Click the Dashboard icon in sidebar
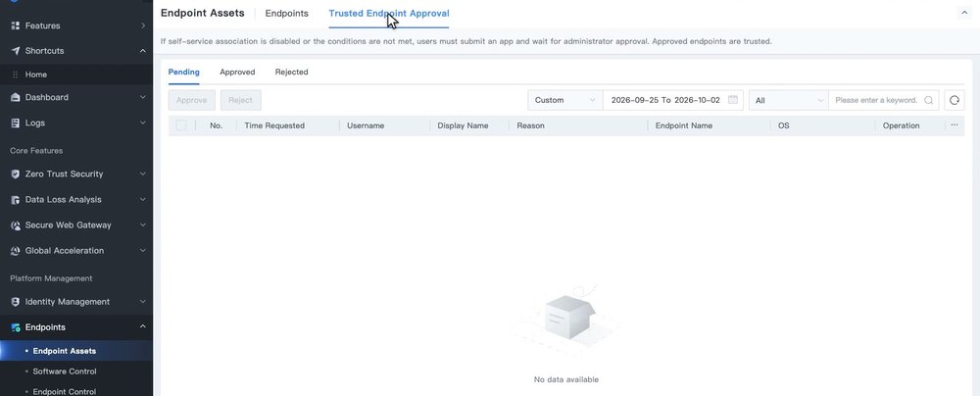 coord(16,98)
